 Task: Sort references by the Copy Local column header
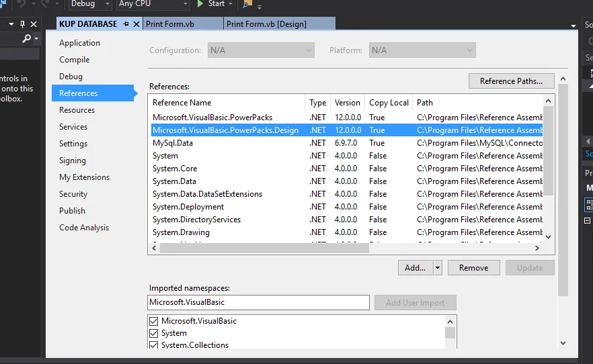click(389, 103)
